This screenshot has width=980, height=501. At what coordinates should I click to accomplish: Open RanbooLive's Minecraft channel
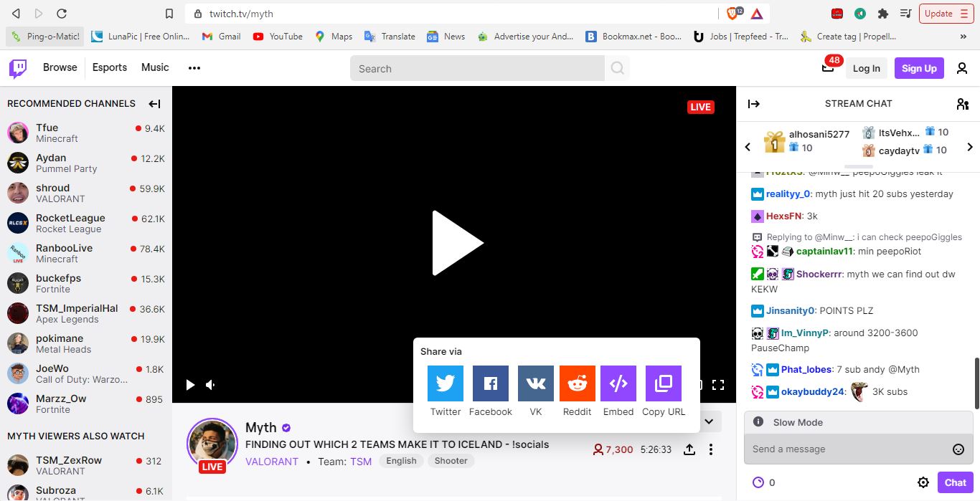point(86,253)
